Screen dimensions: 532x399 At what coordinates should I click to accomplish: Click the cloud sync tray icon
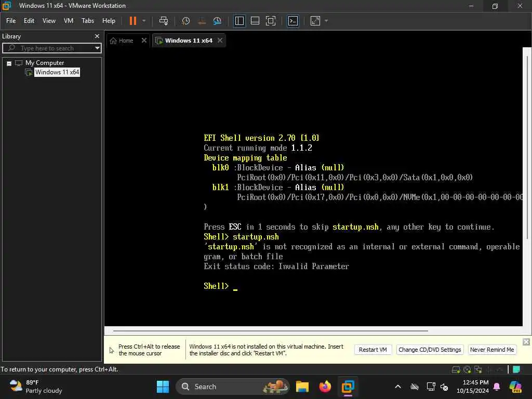[x=414, y=387]
